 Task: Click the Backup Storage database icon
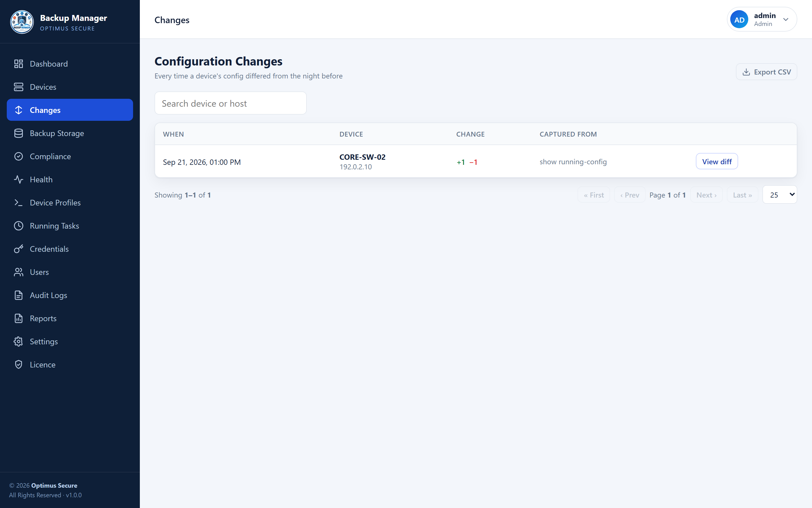[x=18, y=133]
